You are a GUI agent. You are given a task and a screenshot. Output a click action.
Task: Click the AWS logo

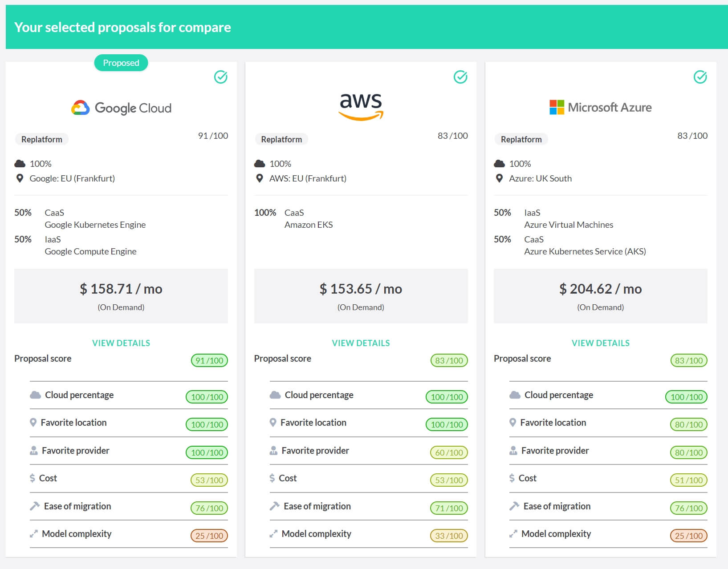pyautogui.click(x=361, y=107)
